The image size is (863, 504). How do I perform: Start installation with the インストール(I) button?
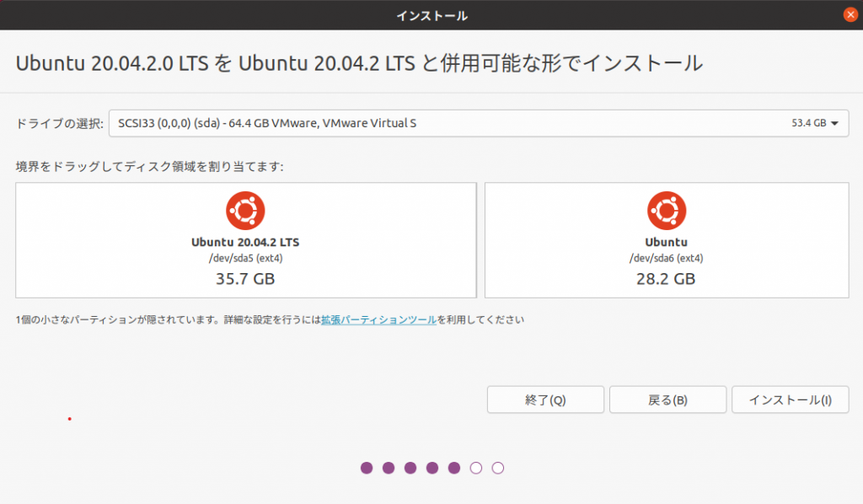[x=790, y=400]
